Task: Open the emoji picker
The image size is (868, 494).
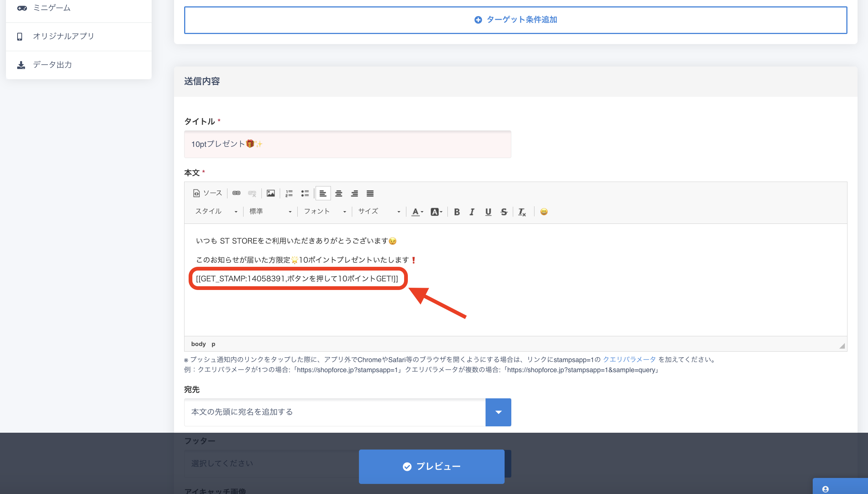Action: coord(544,212)
